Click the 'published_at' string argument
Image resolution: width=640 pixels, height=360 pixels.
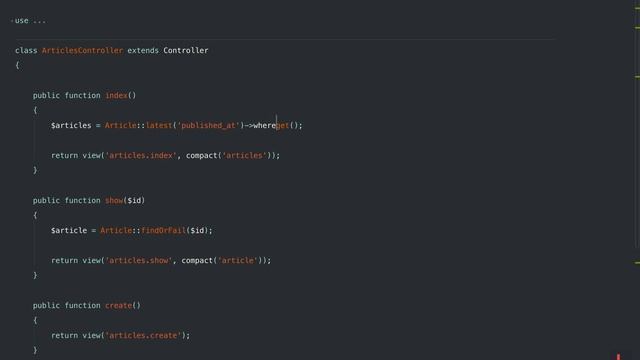[x=208, y=125]
